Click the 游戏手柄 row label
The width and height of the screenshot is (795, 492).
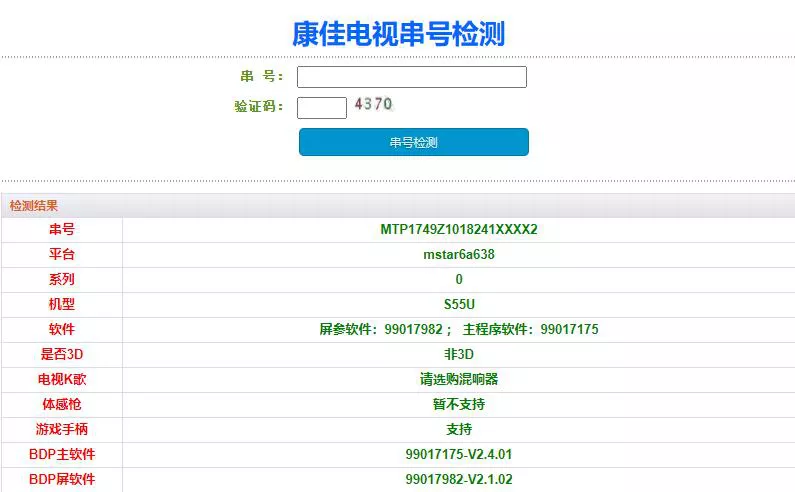coord(62,429)
